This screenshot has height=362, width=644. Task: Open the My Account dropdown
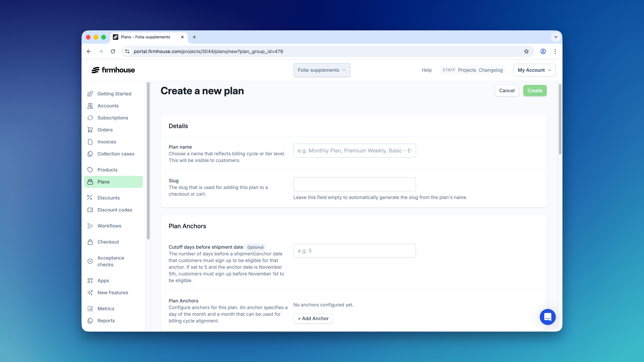[534, 70]
